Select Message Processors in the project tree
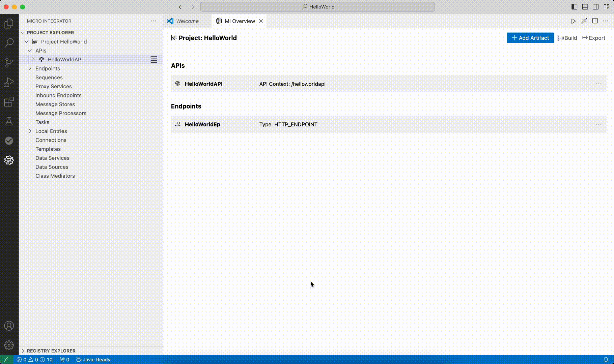This screenshot has width=614, height=364. coord(61,113)
